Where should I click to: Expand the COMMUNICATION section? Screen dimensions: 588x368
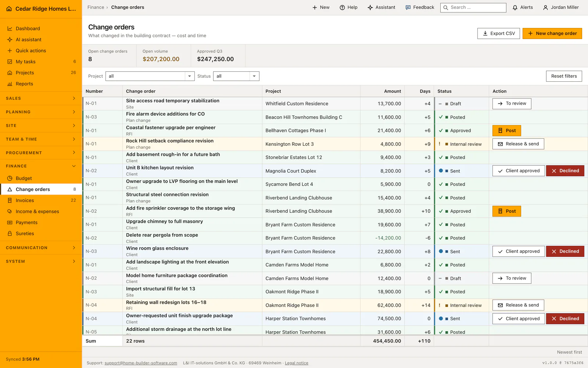click(41, 248)
